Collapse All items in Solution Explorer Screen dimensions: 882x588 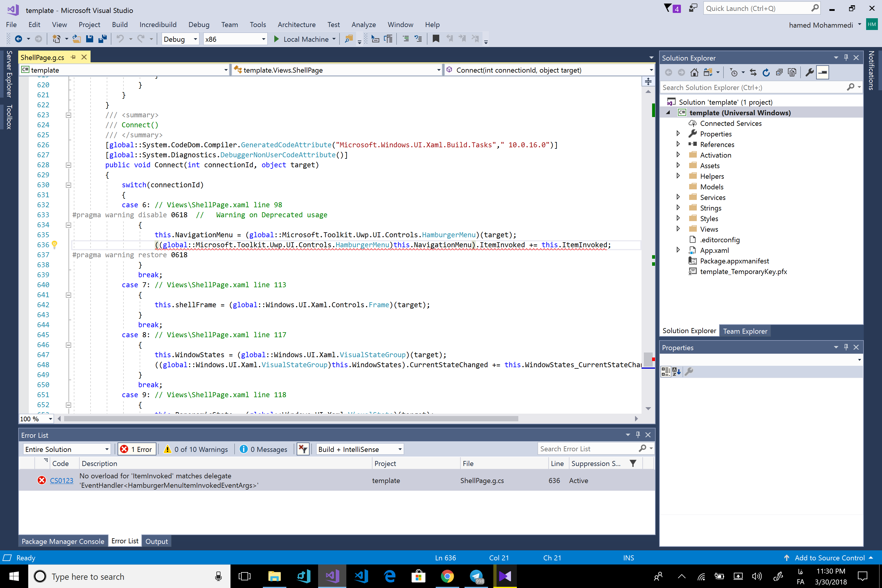pyautogui.click(x=779, y=72)
